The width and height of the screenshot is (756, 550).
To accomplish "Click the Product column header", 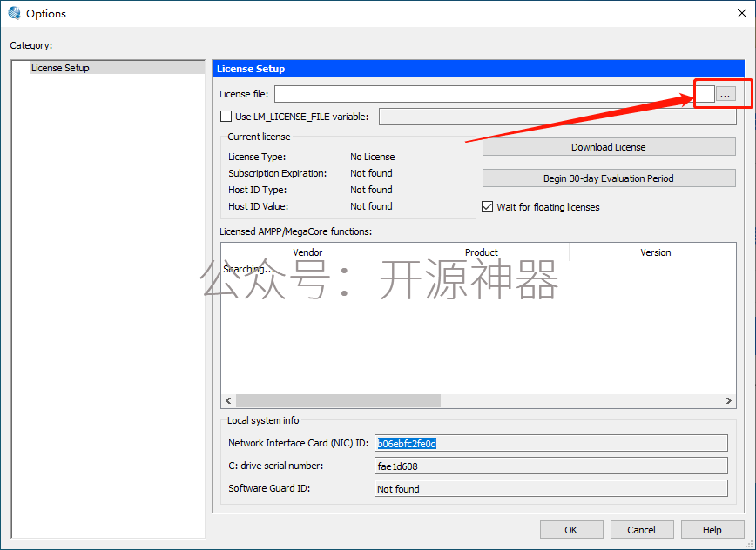I will (x=482, y=252).
